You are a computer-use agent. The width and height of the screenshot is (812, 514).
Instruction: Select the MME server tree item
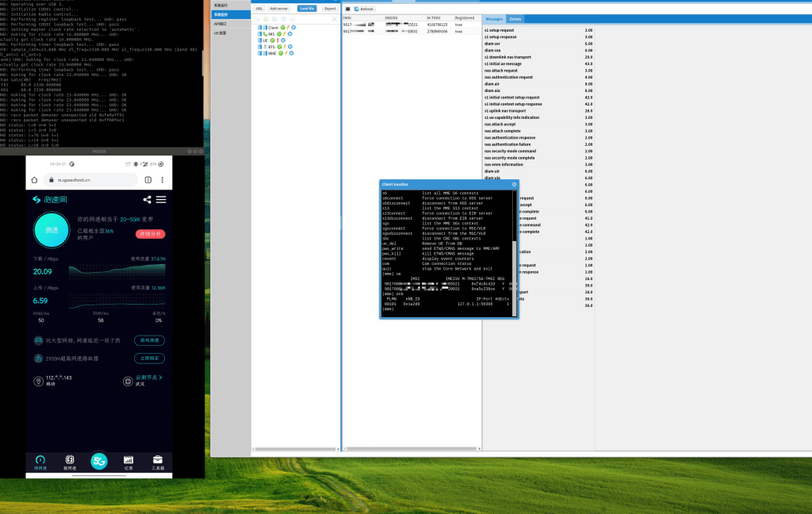(271, 53)
